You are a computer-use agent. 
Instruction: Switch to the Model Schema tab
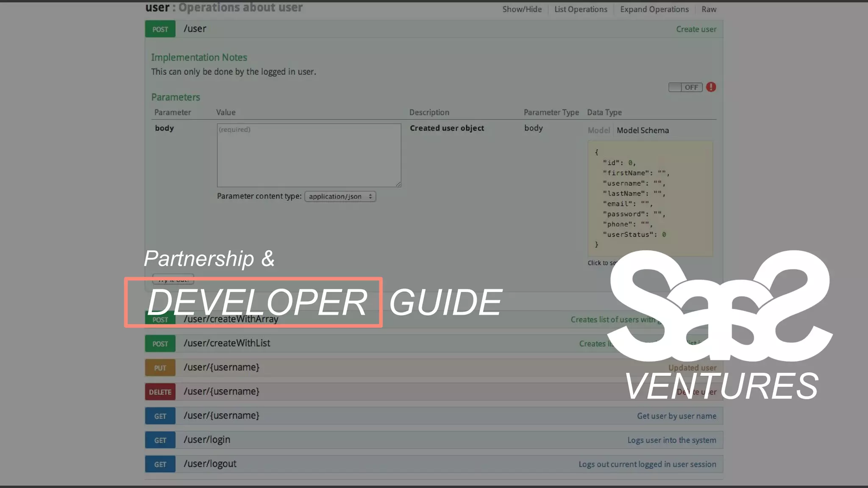643,130
